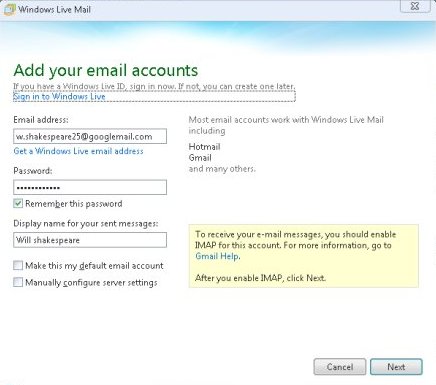Close the Windows Live Mail dialog
This screenshot has height=385, width=436.
coord(415,6)
